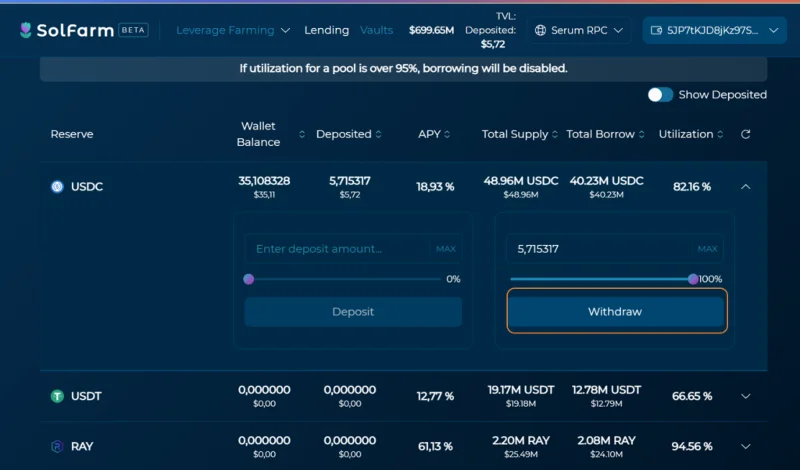
Task: Toggle the Show Deposited switch
Action: [x=660, y=95]
